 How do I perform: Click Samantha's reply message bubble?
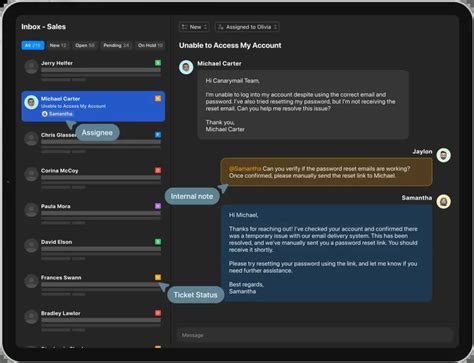click(326, 253)
